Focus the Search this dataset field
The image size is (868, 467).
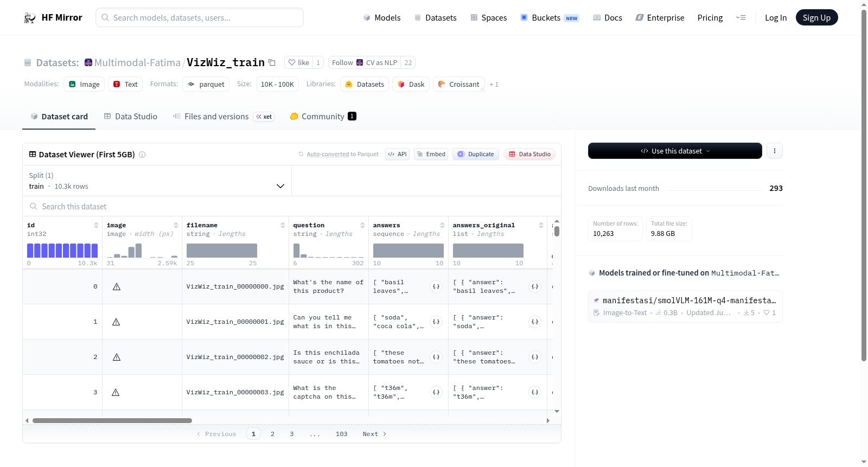pos(292,207)
